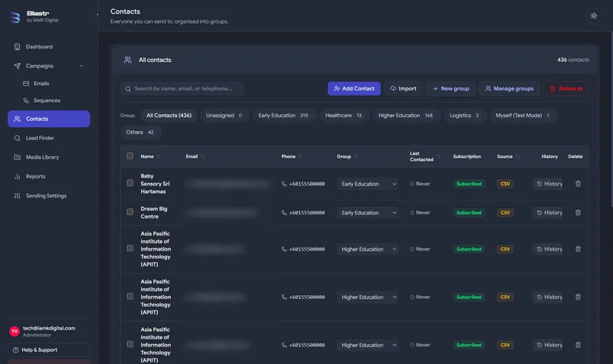Filter by Healthcare group chip

click(x=344, y=116)
